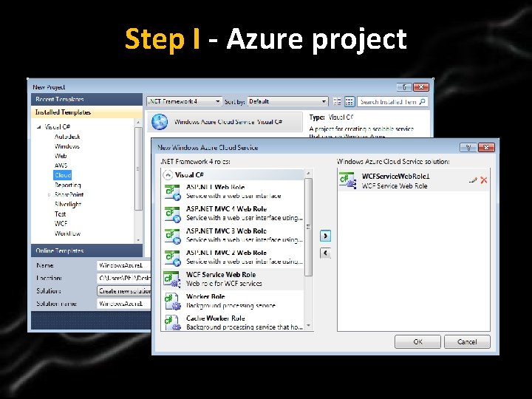Click the Location path field
The image size is (532, 399).
[x=124, y=279]
